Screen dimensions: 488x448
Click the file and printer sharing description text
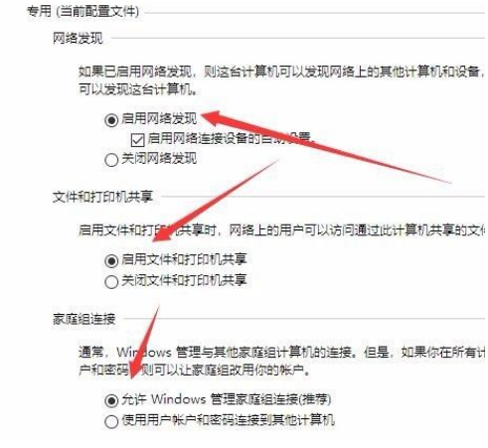(x=281, y=230)
